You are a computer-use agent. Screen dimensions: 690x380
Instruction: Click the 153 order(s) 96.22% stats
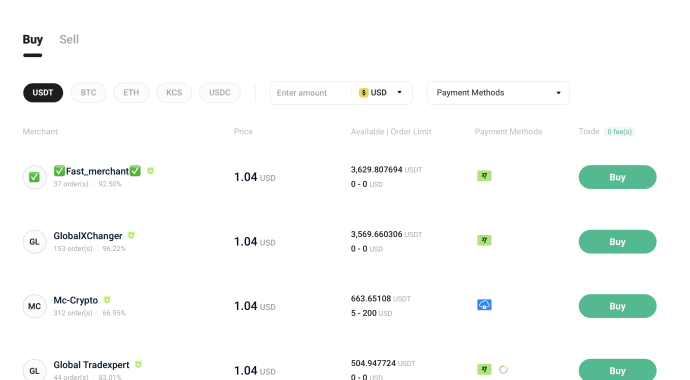click(90, 248)
